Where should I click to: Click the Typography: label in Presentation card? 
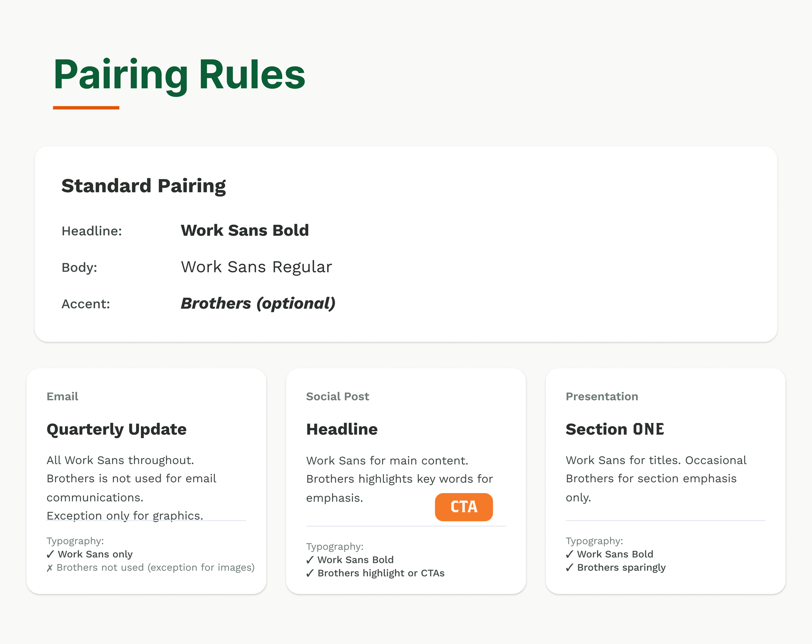point(594,541)
